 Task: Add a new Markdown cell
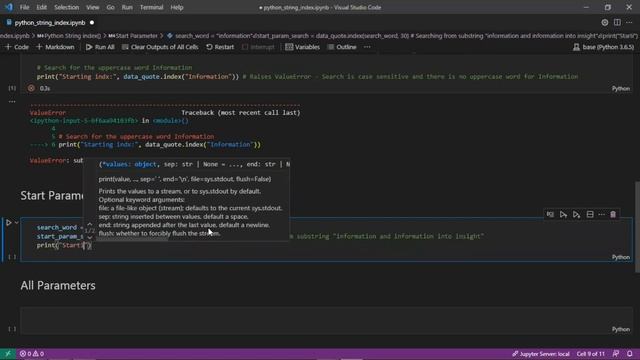click(56, 47)
